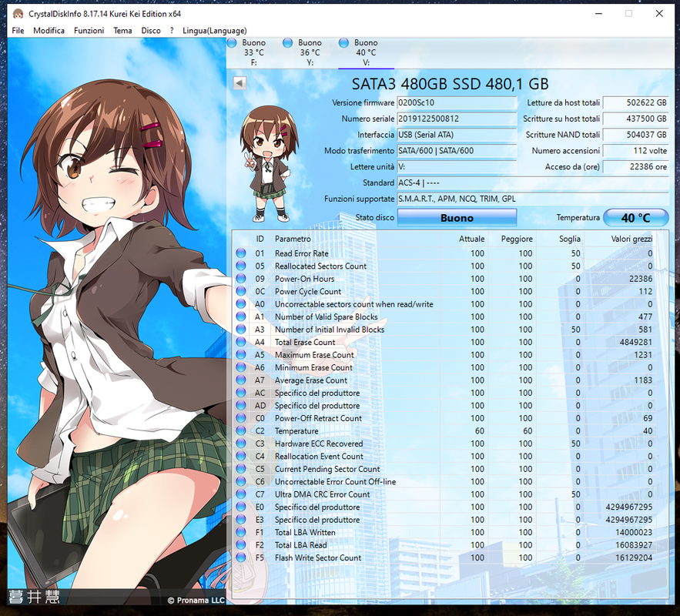Click status orb for Maximum Erase Count

click(x=241, y=355)
